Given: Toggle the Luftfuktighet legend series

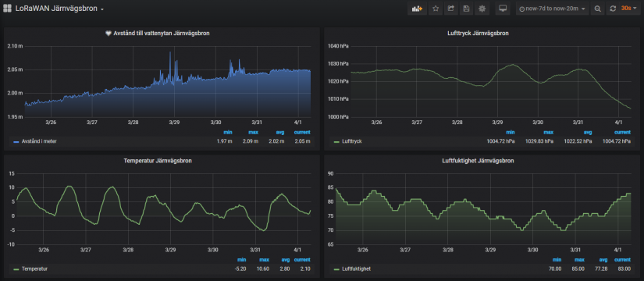Looking at the screenshot, I should point(357,269).
